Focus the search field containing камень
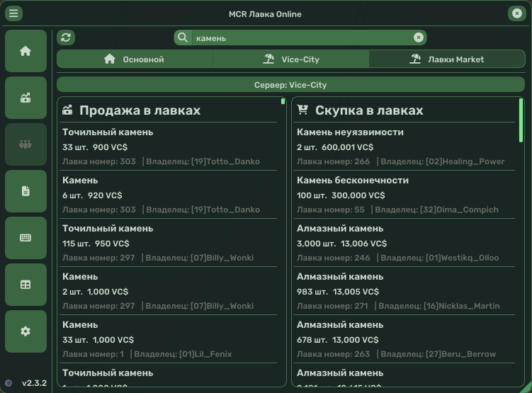Viewport: 532px width, 393px height. 302,38
